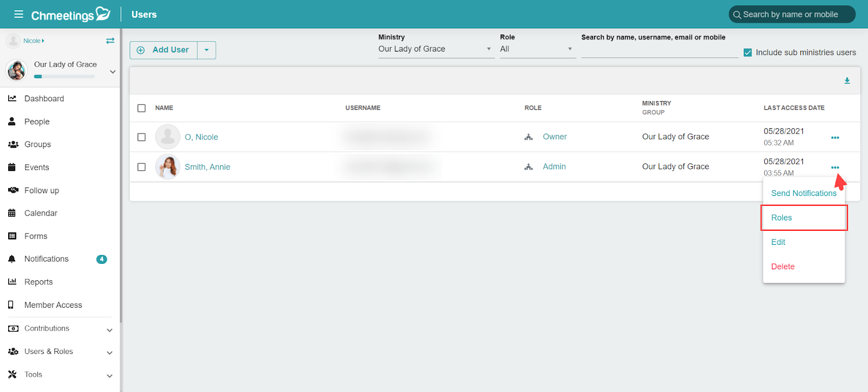
Task: Select Delete in the context menu
Action: pyautogui.click(x=803, y=267)
